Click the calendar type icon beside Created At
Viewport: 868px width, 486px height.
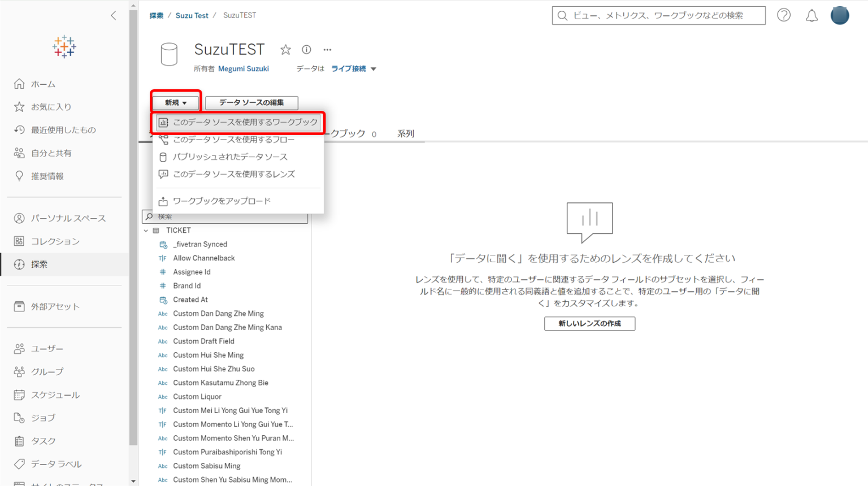163,300
